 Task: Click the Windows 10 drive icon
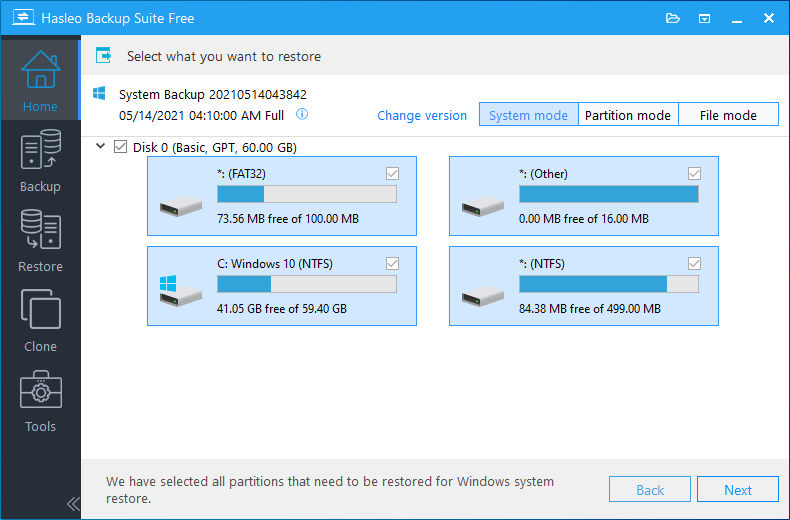click(174, 289)
